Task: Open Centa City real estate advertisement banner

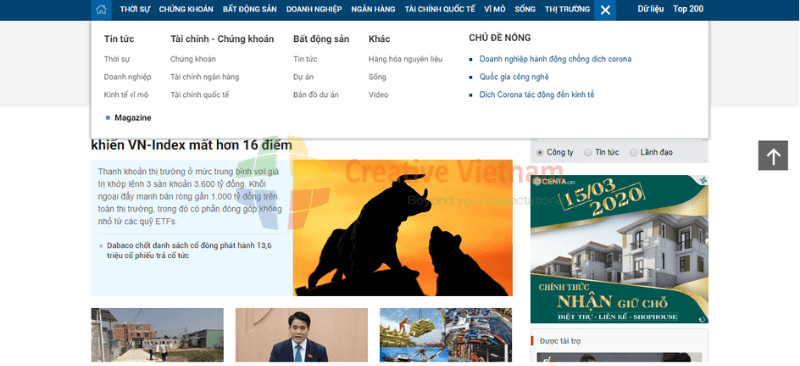Action: coord(619,249)
